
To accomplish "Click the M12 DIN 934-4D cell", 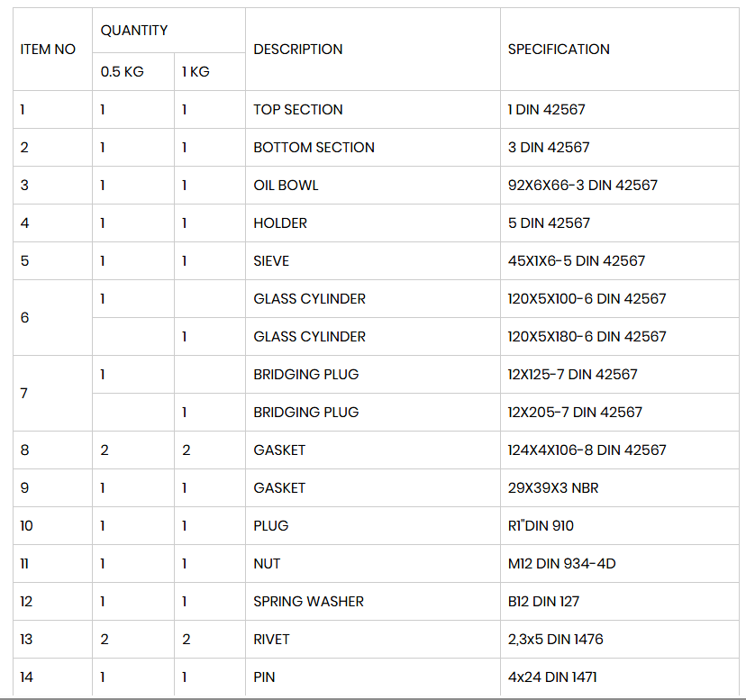I will coord(620,563).
